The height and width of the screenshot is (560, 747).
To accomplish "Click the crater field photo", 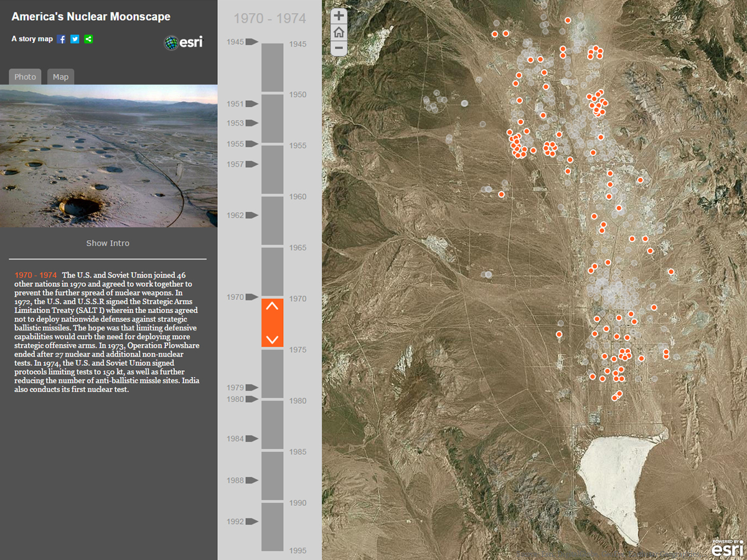I will click(108, 156).
